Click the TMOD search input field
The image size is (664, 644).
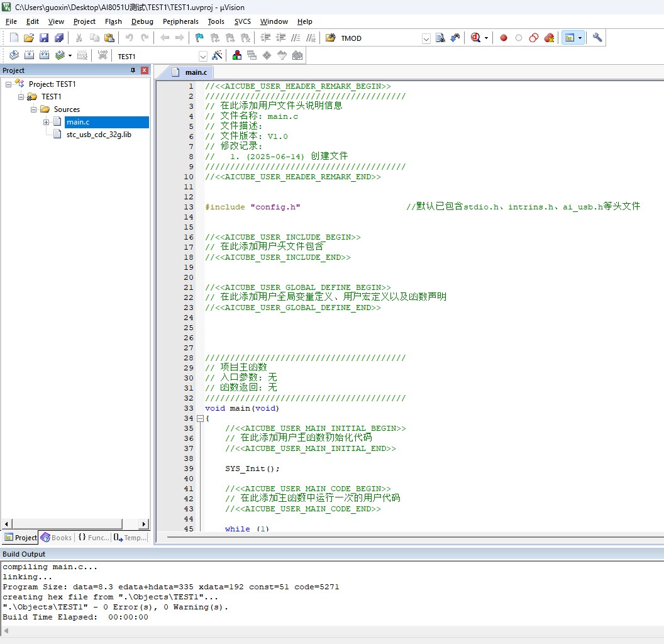pos(380,38)
